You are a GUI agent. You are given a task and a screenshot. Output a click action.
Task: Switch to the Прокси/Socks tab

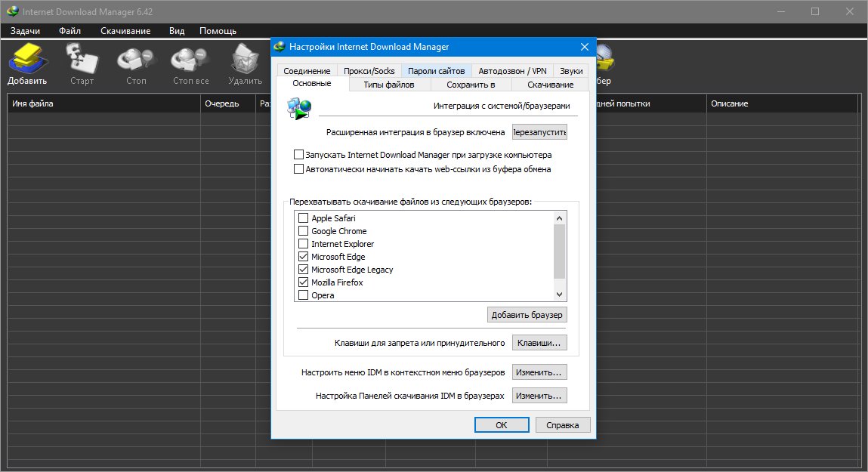pyautogui.click(x=369, y=71)
